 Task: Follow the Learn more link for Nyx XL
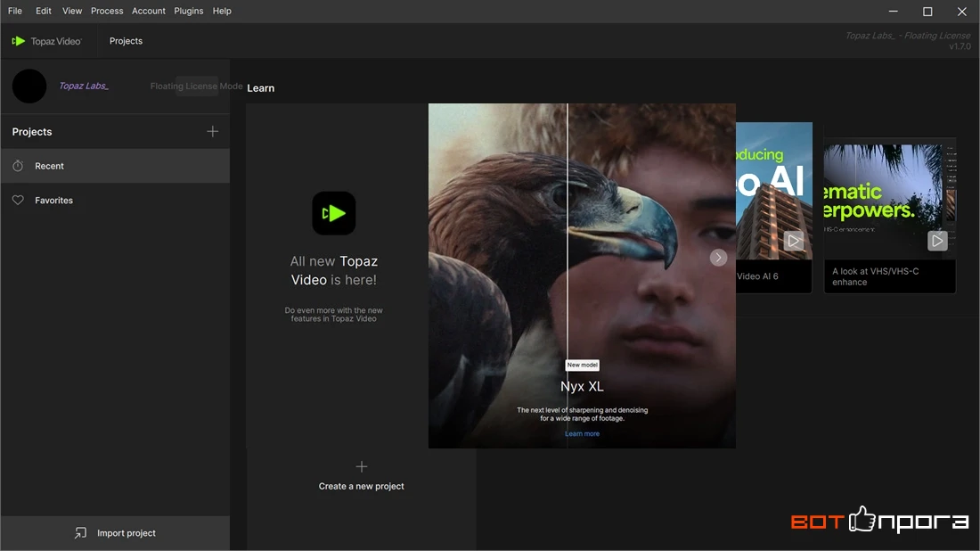click(582, 433)
